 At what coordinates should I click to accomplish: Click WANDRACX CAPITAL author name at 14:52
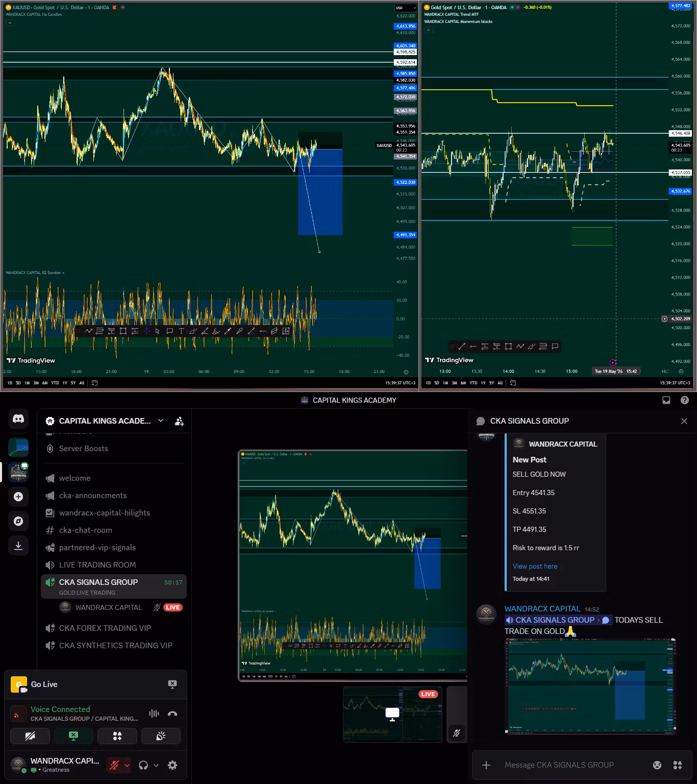(542, 609)
